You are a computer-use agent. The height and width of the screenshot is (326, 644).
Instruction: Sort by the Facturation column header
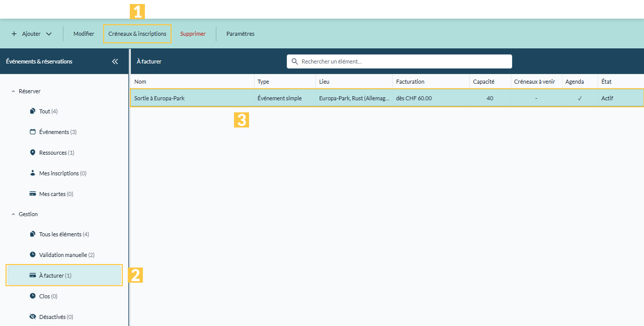[x=410, y=82]
